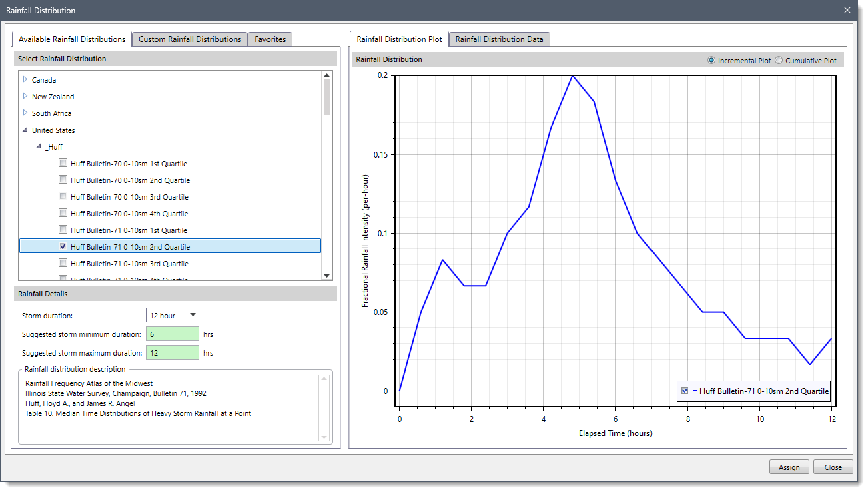The height and width of the screenshot is (492, 868).
Task: Expand the Canada tree node
Action: pyautogui.click(x=25, y=79)
